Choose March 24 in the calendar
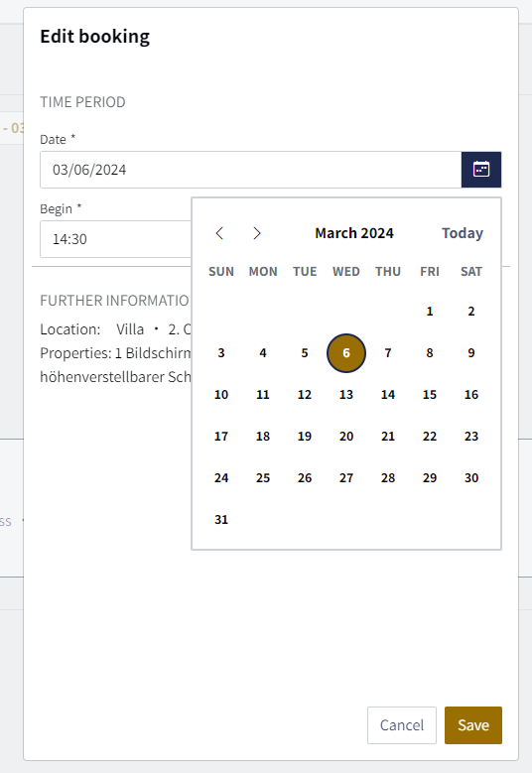Screen dimensions: 532x773 (x=221, y=477)
